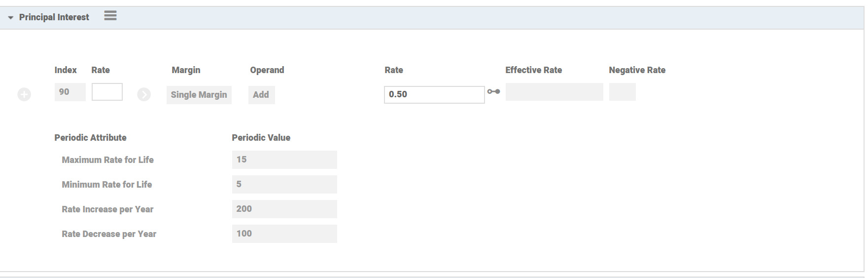The image size is (868, 278).
Task: Click the Negative Rate box
Action: (622, 92)
